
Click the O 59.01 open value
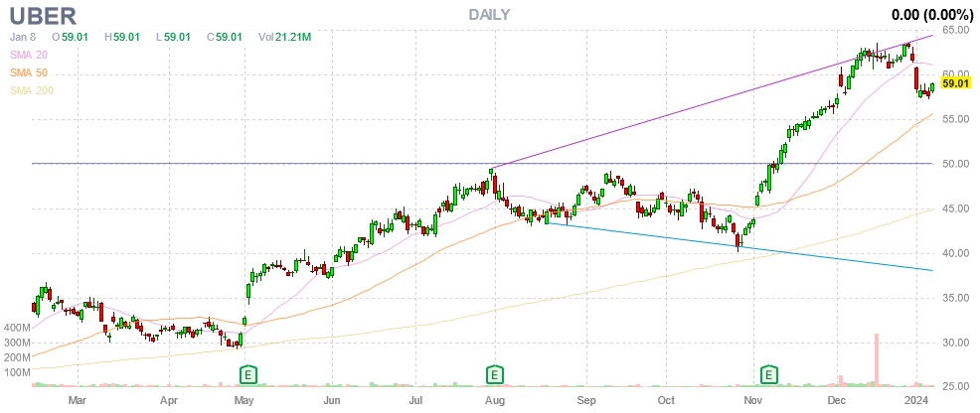pyautogui.click(x=70, y=38)
